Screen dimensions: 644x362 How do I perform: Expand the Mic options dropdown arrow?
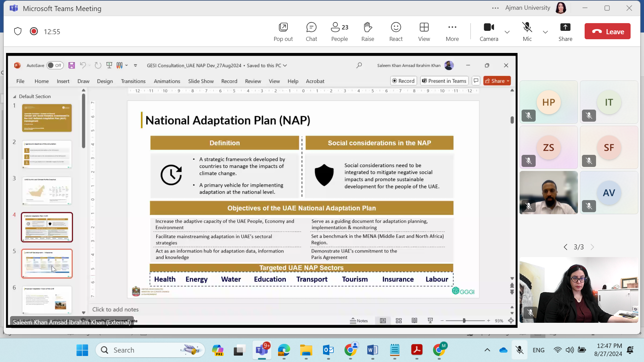click(x=545, y=32)
